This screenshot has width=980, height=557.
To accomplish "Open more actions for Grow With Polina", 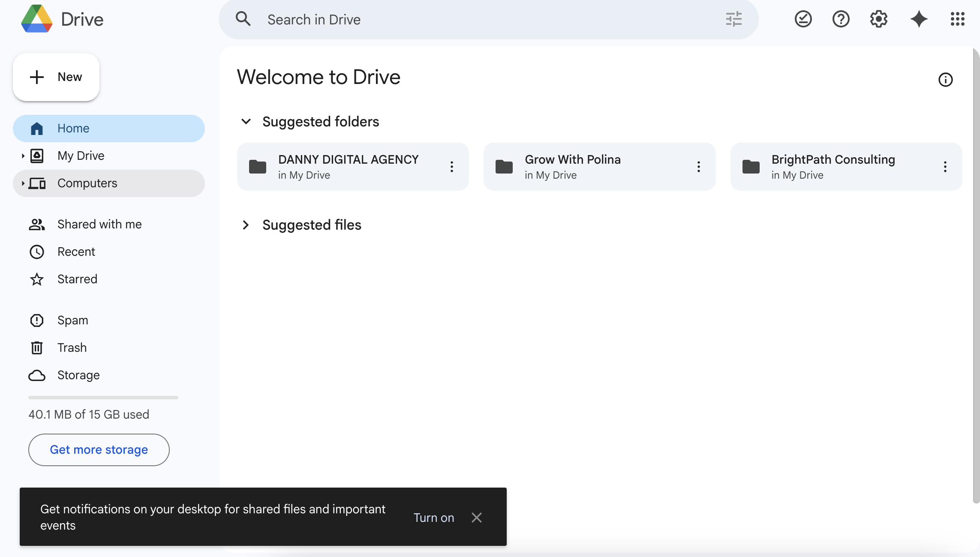I will coord(699,167).
